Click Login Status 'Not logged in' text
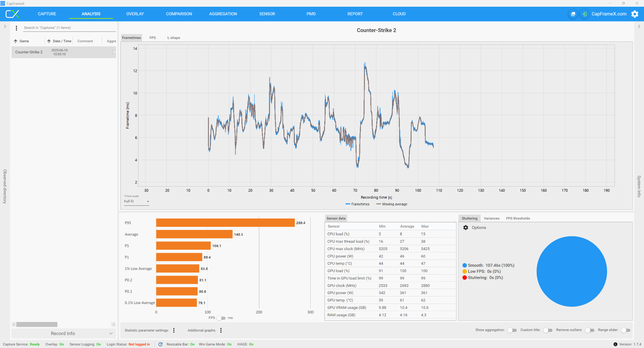Screen dimensions: 644x348 coord(139,344)
